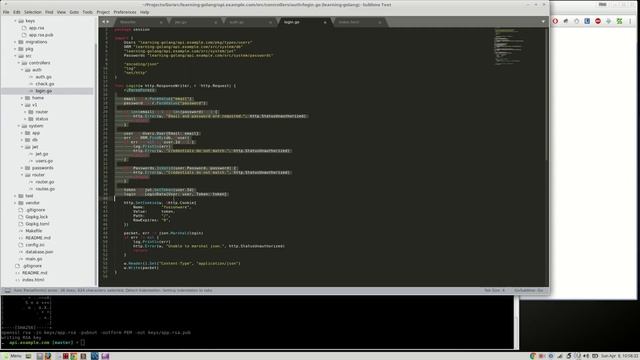Open check.go in the sidebar
Image resolution: width=640 pixels, height=360 pixels.
point(44,84)
